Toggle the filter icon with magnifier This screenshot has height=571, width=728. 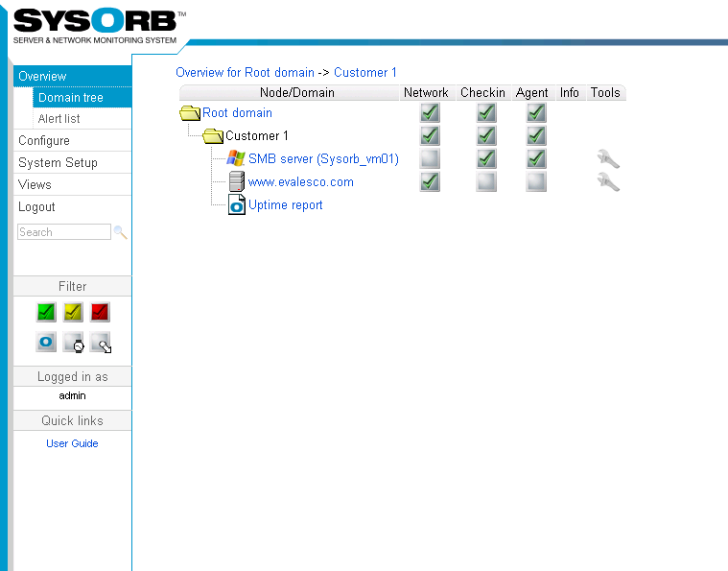[101, 343]
